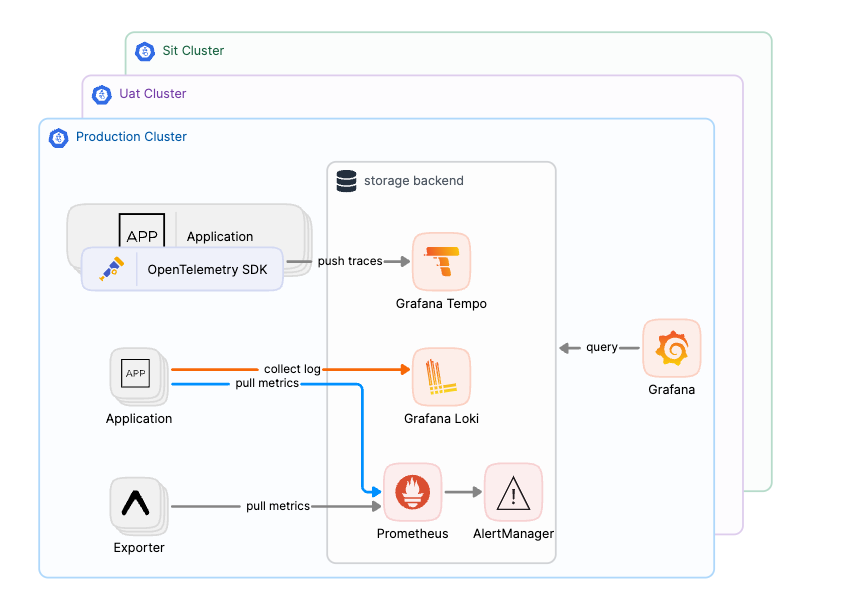The image size is (849, 614).
Task: Select the Sit Cluster label
Action: 193,51
